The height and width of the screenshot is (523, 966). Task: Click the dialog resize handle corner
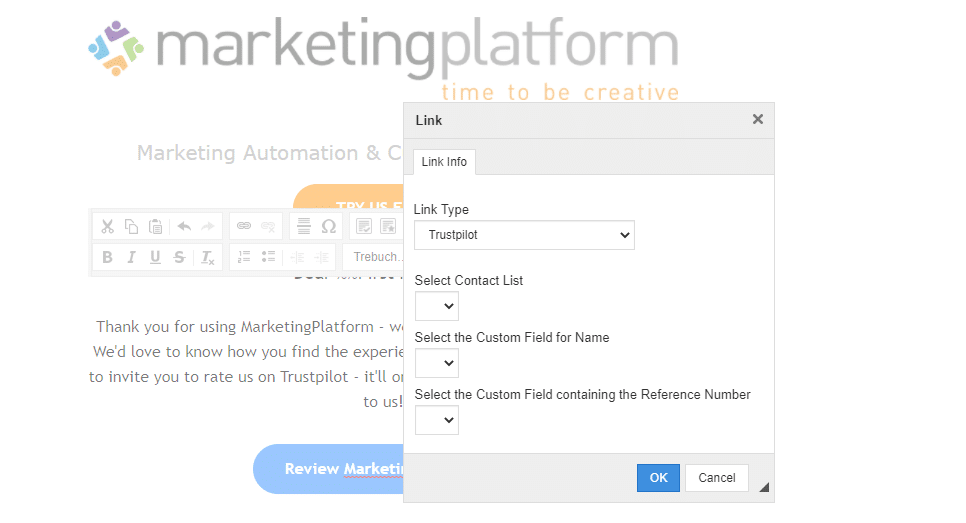(x=764, y=487)
